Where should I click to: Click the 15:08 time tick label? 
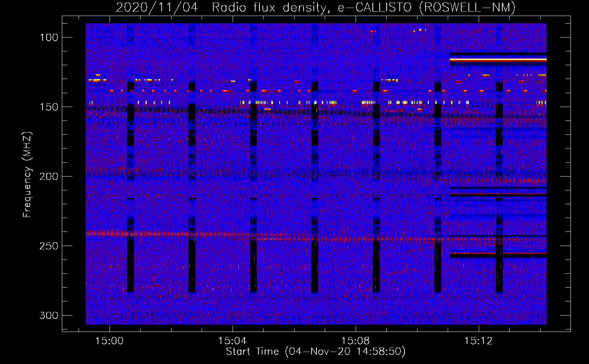355,341
